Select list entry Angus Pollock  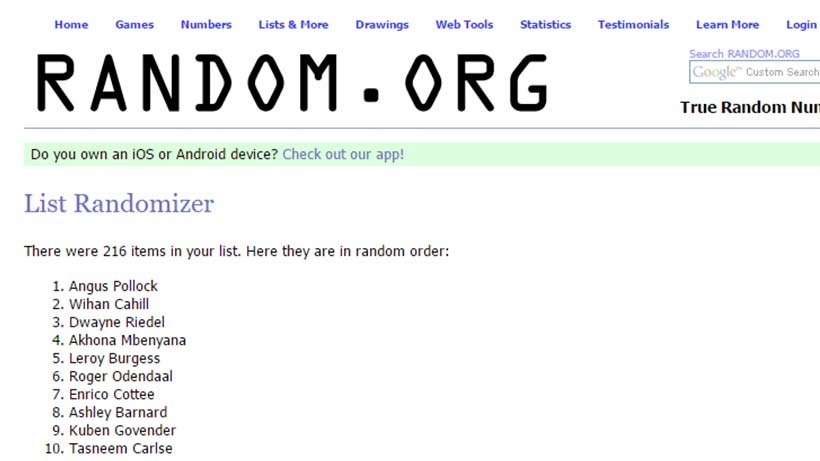[113, 286]
